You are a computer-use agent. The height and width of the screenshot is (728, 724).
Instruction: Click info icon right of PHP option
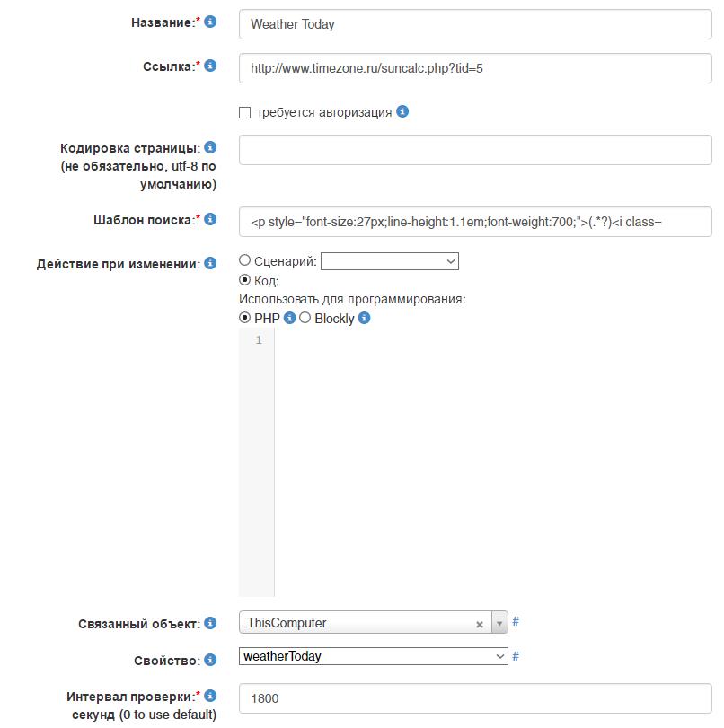(289, 318)
